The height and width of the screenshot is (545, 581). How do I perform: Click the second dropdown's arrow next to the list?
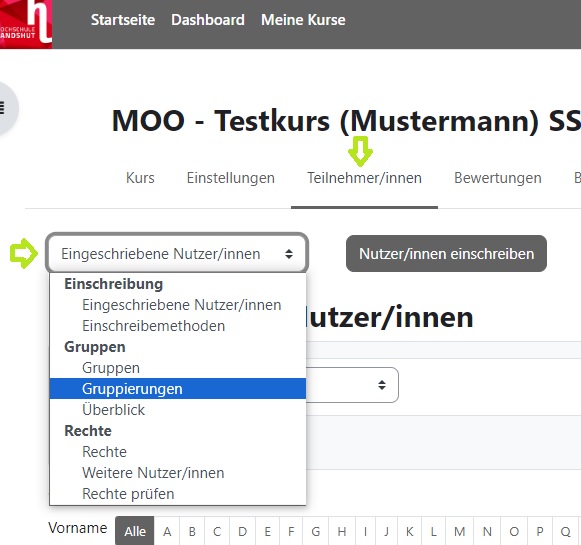382,385
